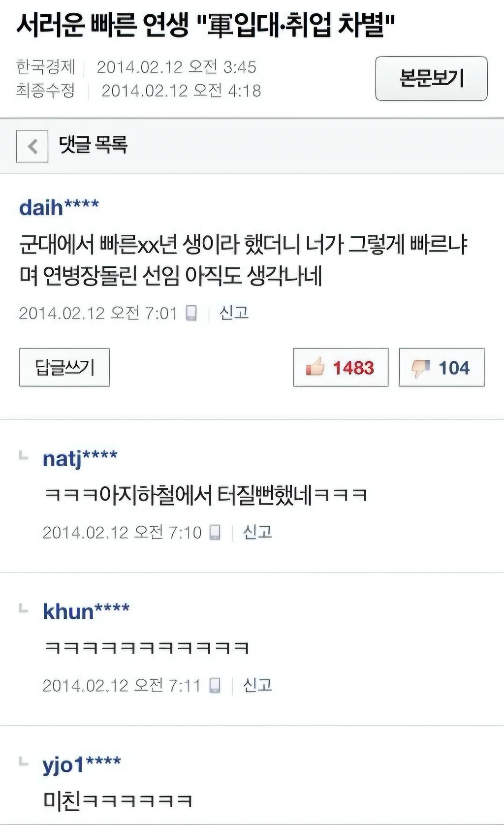
Task: Open khun**** user profile
Action: tap(86, 611)
